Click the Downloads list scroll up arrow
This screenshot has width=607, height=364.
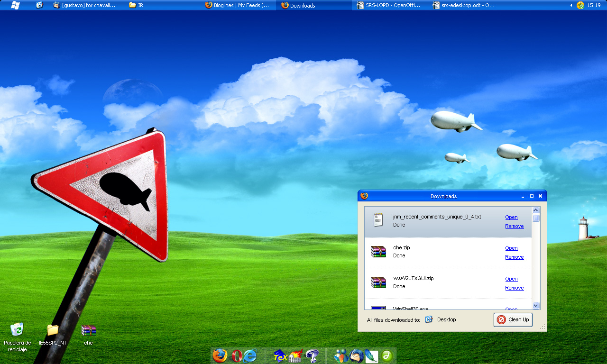coord(536,210)
